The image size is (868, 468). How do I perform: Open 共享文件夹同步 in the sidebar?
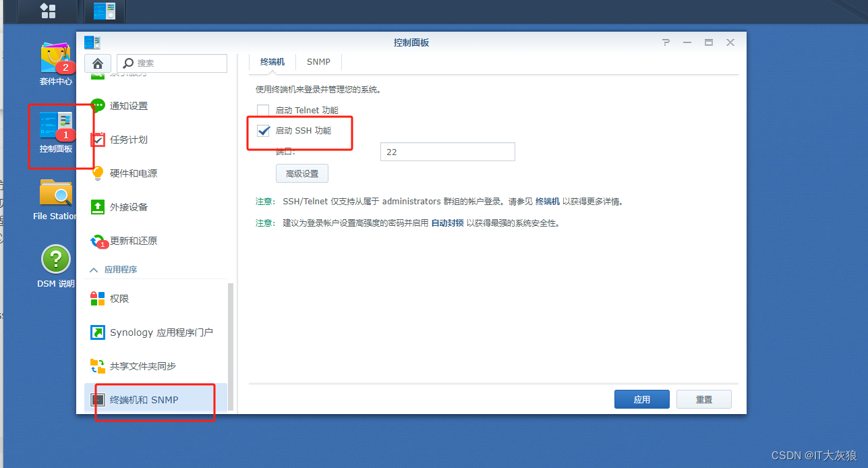click(x=156, y=366)
